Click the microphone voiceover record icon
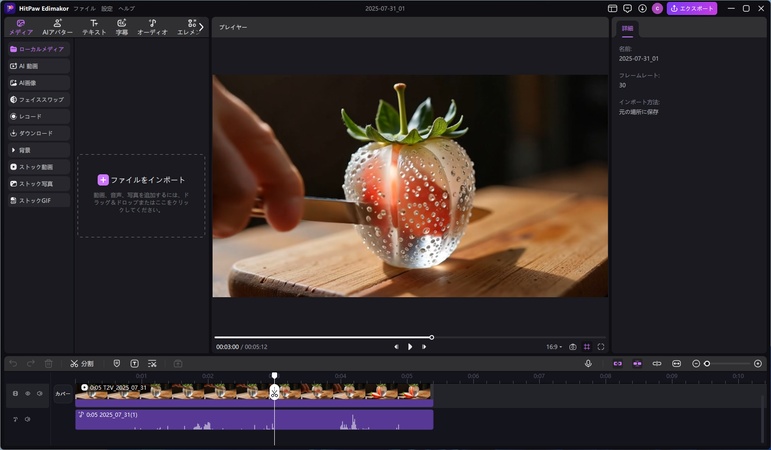 coord(588,363)
